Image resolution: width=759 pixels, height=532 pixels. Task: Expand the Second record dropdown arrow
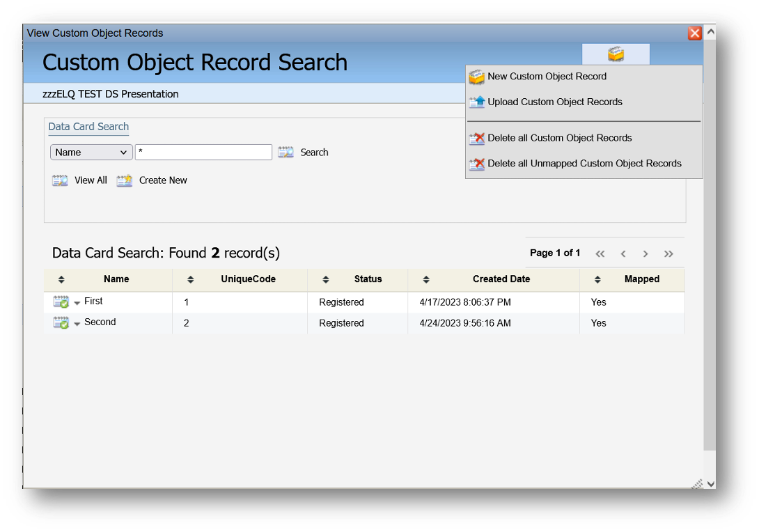77,324
